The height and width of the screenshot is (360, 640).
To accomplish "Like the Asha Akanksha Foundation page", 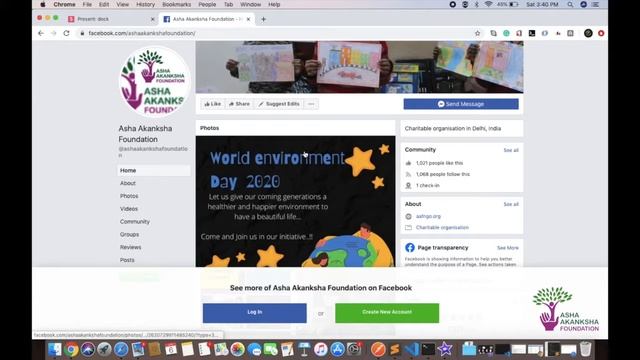I will click(212, 104).
